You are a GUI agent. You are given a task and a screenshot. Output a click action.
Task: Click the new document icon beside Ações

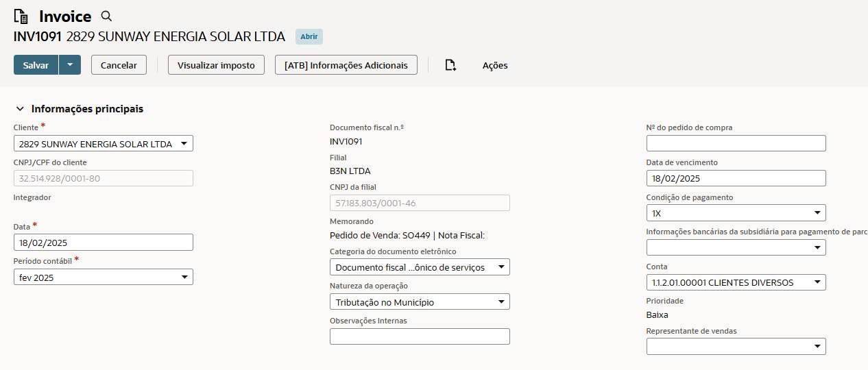[450, 65]
